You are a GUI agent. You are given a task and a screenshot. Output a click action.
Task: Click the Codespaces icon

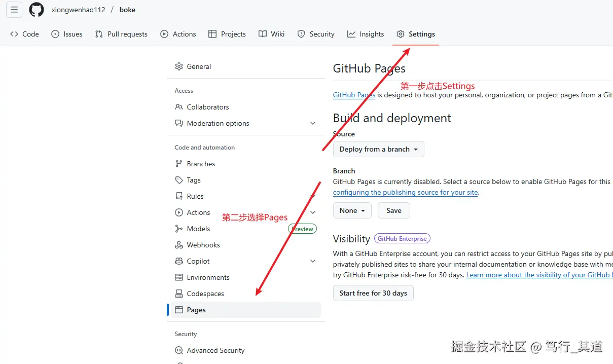pos(179,294)
